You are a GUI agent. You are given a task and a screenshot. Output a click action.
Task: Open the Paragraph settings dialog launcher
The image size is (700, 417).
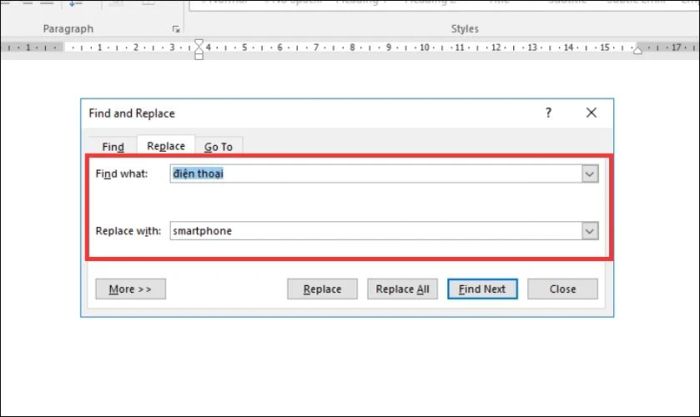click(176, 29)
